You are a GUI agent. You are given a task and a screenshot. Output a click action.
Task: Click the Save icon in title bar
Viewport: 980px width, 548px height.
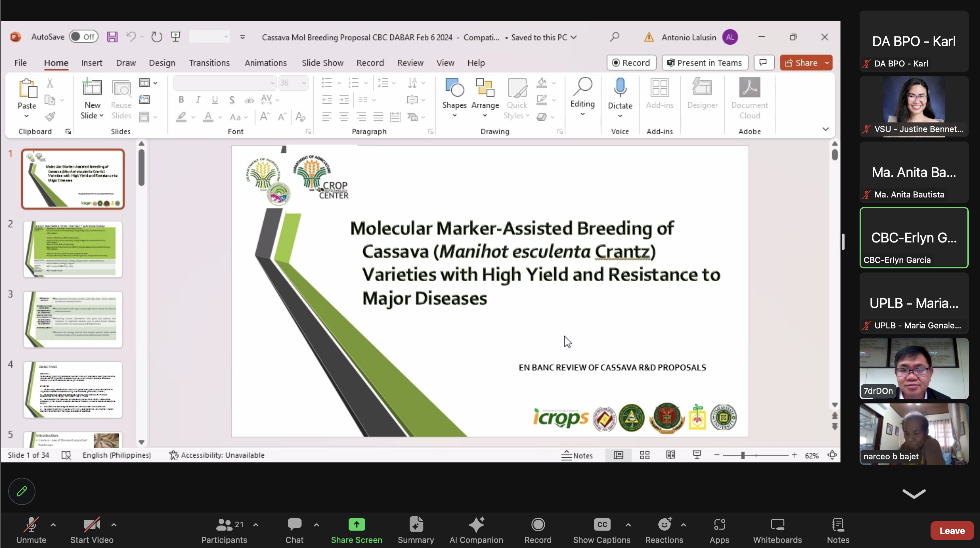(x=112, y=37)
